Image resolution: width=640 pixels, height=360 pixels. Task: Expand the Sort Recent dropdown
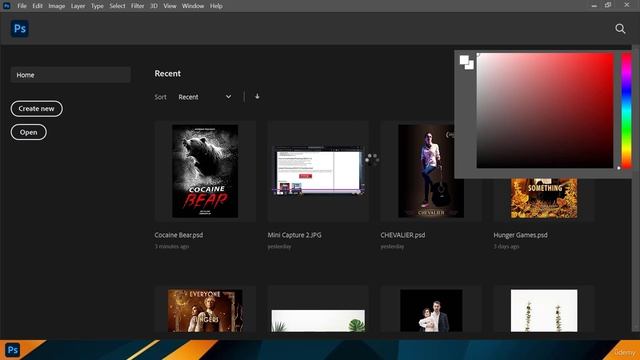pos(204,97)
